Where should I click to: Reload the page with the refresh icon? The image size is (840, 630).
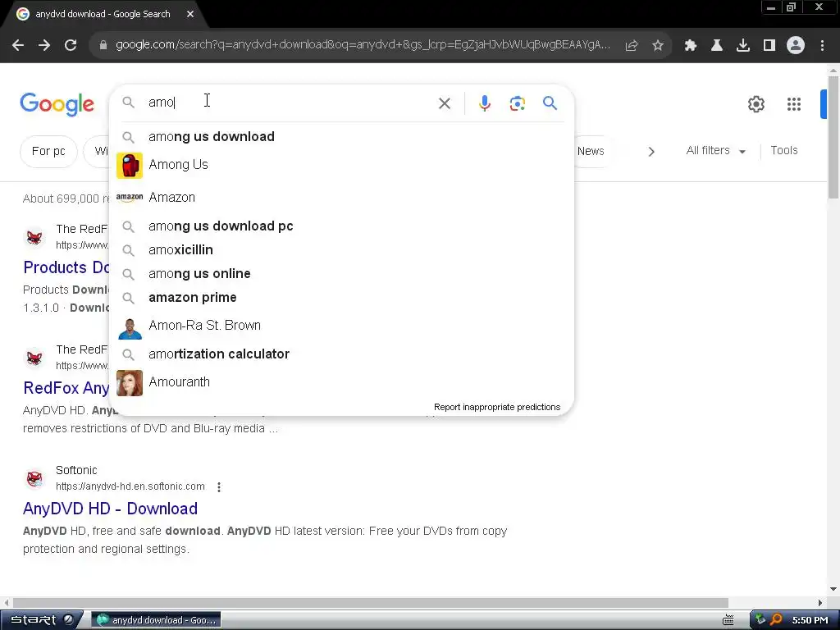[71, 46]
